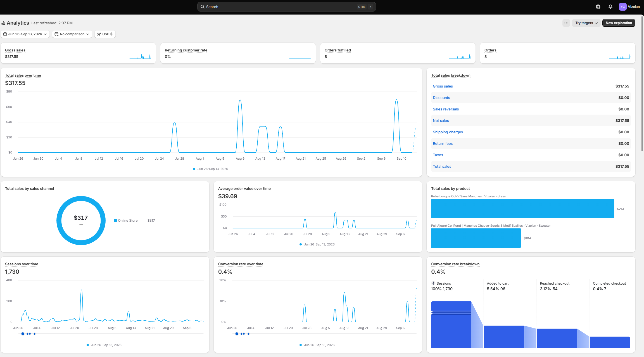Click the Sessions lightning icon in conversion breakdown
644x357 pixels.
pyautogui.click(x=433, y=283)
